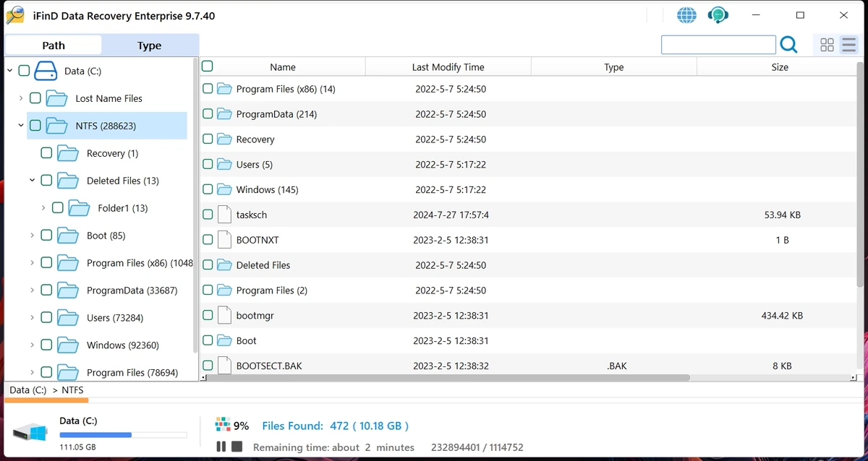
Task: Click the bootmgr file icon
Action: pyautogui.click(x=224, y=316)
